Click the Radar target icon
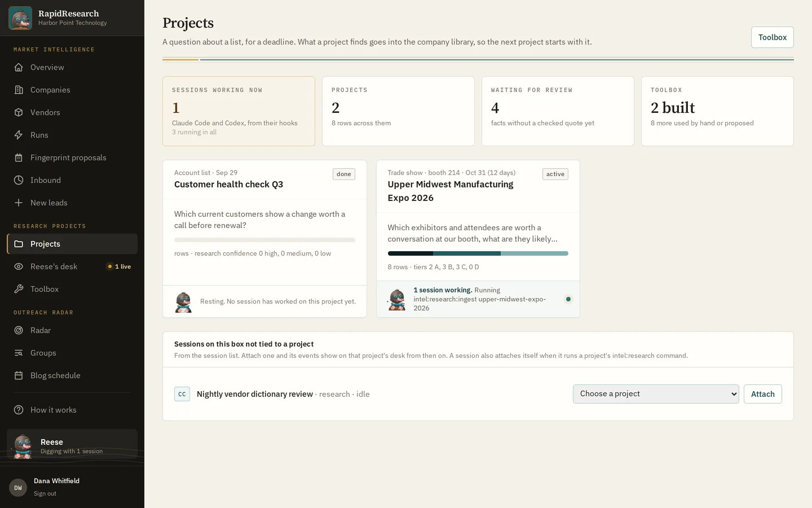This screenshot has width=812, height=508. click(x=19, y=330)
